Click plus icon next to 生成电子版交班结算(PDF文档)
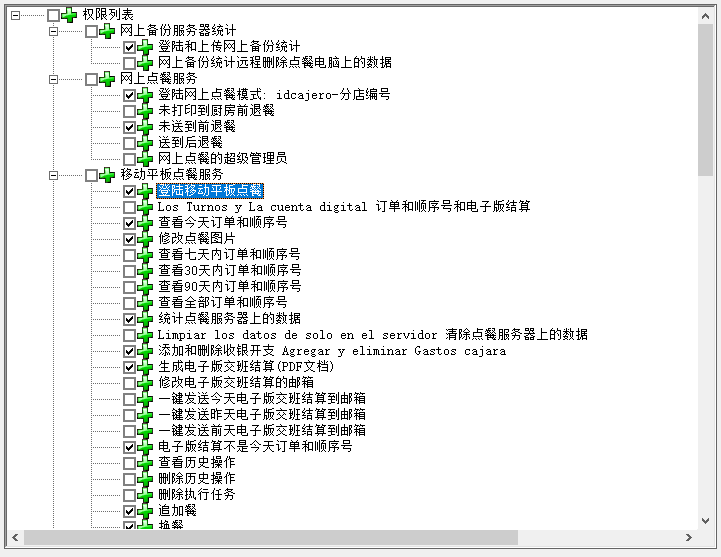The image size is (721, 557). point(145,367)
